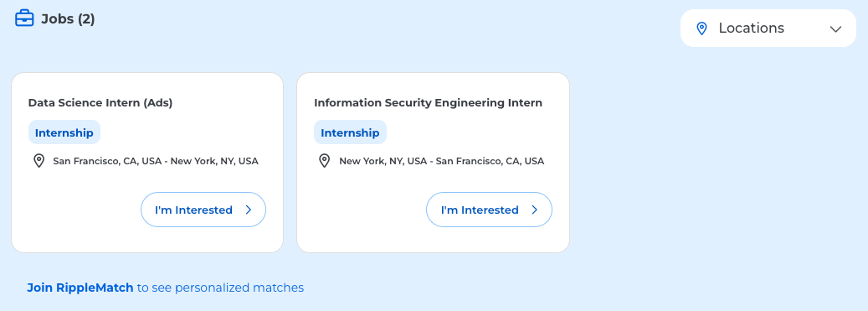Viewport: 868px width, 311px height.
Task: Click I'm Interested for Information Security Intern
Action: [489, 210]
